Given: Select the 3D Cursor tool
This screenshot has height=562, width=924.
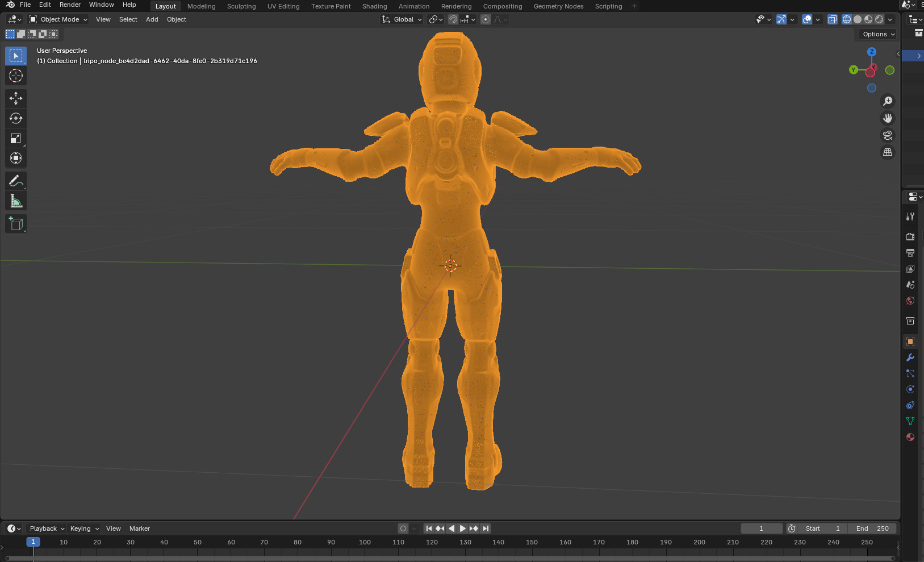Looking at the screenshot, I should point(16,76).
